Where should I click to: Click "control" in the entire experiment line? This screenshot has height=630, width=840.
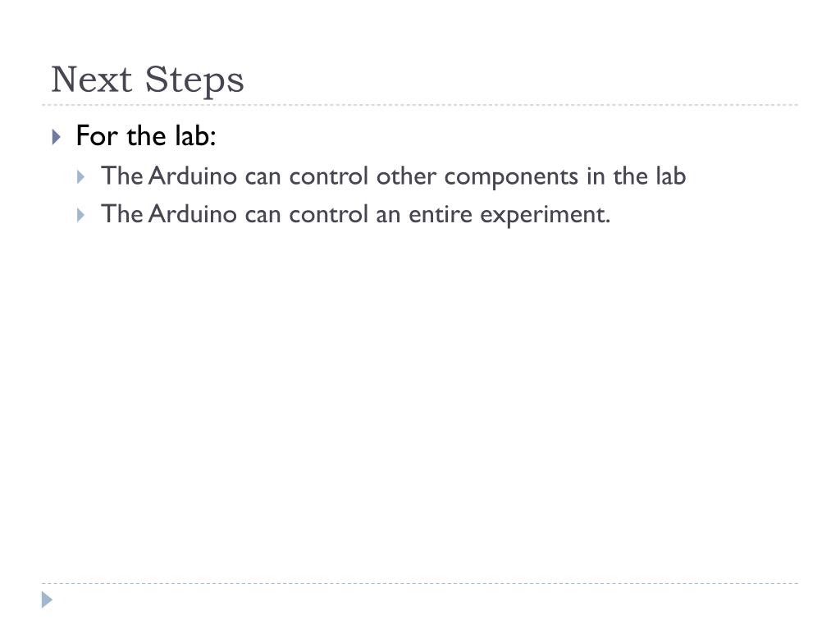pyautogui.click(x=328, y=214)
